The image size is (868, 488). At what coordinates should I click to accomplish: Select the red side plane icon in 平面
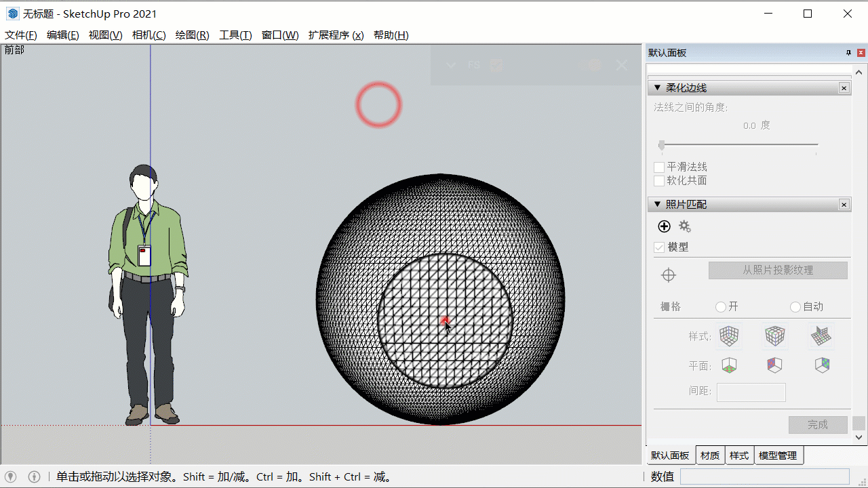tap(774, 365)
